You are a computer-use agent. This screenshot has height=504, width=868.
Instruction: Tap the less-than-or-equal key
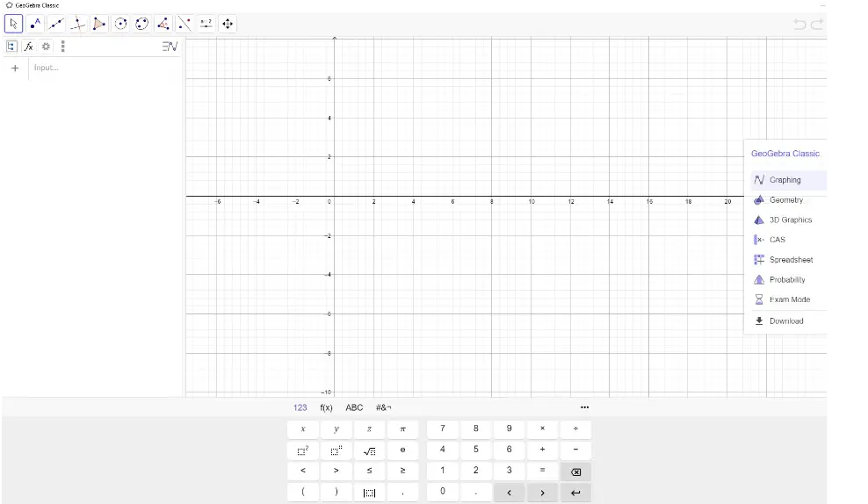tap(369, 471)
